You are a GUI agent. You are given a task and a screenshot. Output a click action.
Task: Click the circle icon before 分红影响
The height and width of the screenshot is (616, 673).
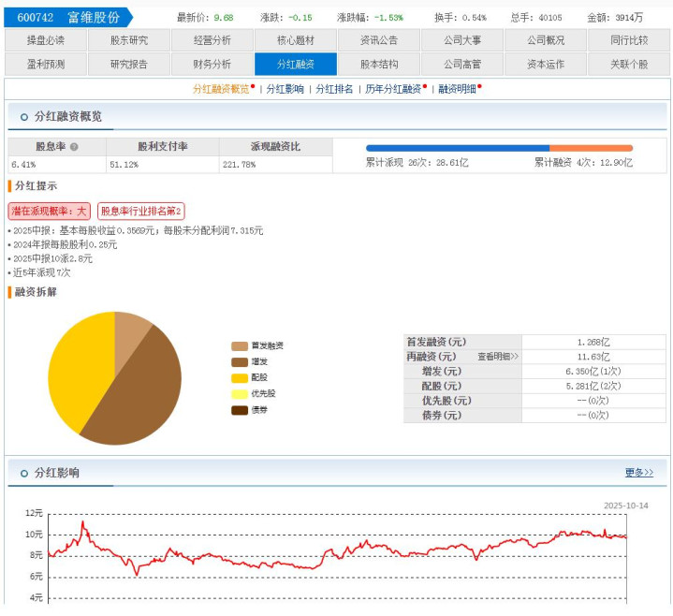coord(22,474)
